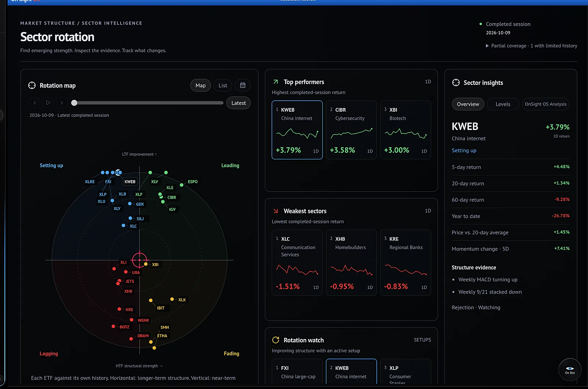Select XLC Communication Services weakest card
The image size is (588, 389).
pos(297,262)
